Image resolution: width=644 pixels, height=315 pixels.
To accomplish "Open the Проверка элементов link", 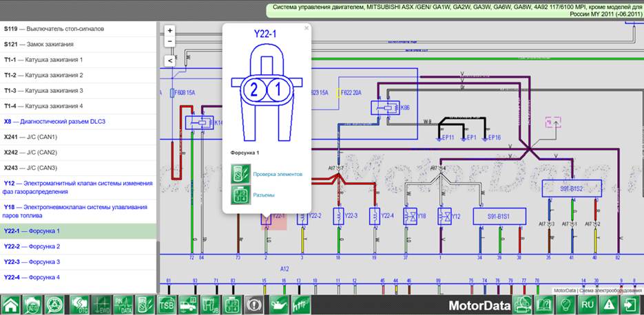I will (278, 174).
